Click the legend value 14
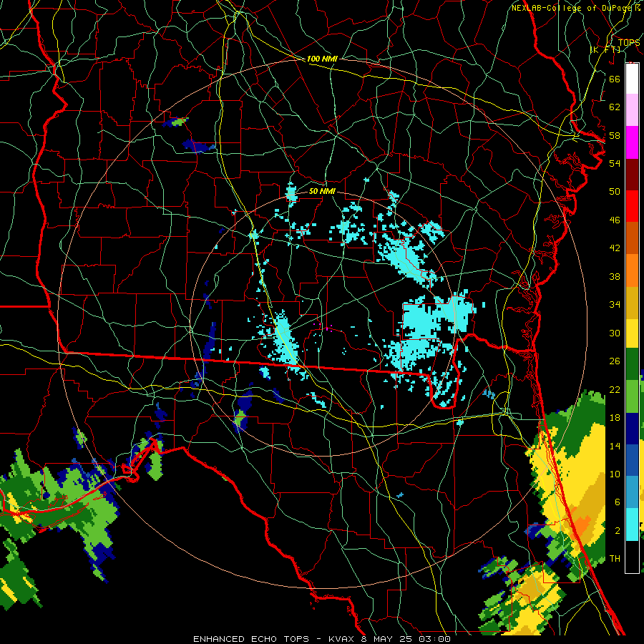The width and height of the screenshot is (644, 644). 615,446
